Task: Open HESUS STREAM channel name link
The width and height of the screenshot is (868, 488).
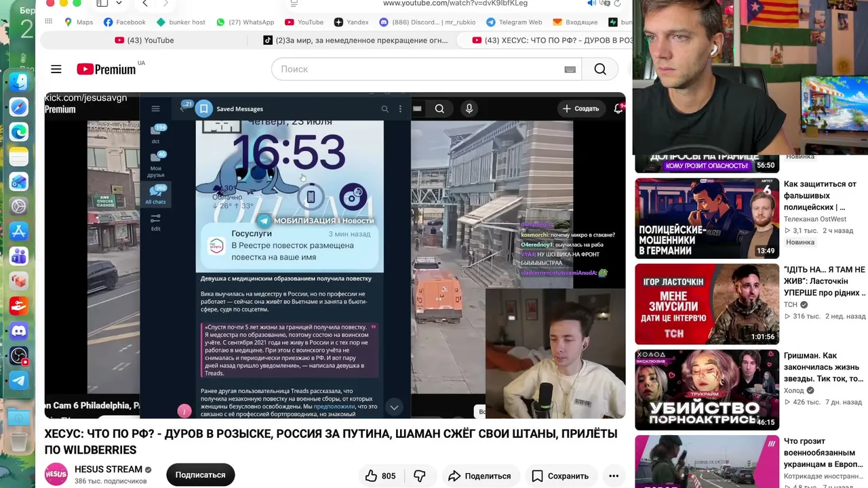Action: (108, 469)
